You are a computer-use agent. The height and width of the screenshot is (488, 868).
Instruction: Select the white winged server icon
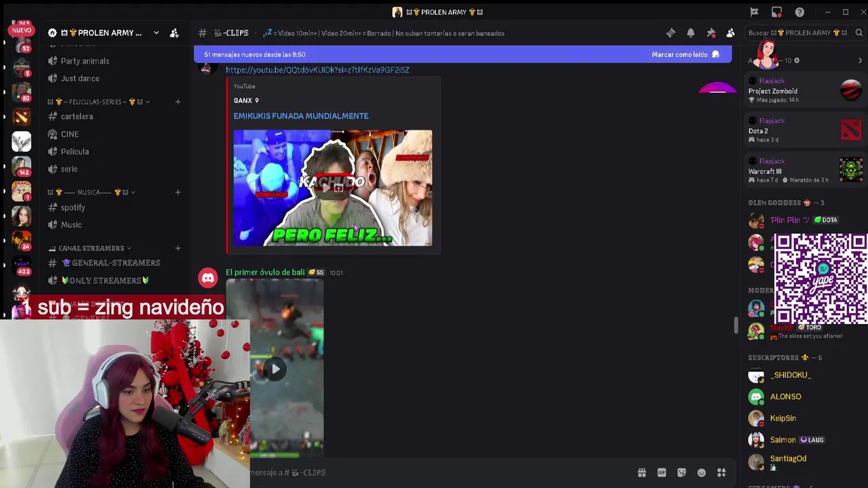point(21,142)
